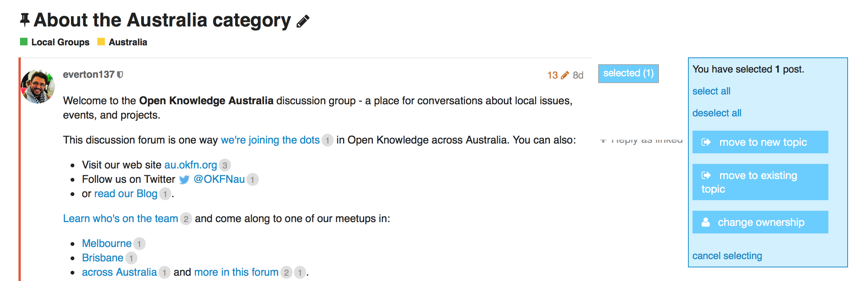Open the Local Groups category
This screenshot has width=868, height=281.
60,42
